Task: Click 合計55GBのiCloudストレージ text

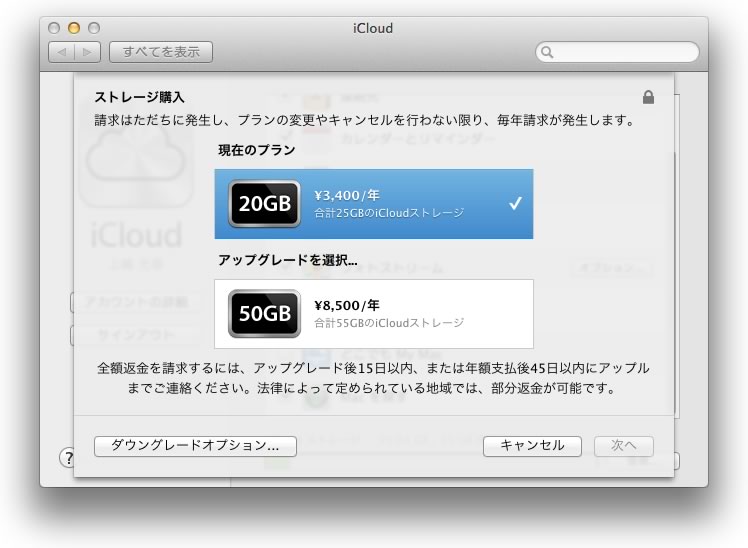Action: pyautogui.click(x=389, y=323)
